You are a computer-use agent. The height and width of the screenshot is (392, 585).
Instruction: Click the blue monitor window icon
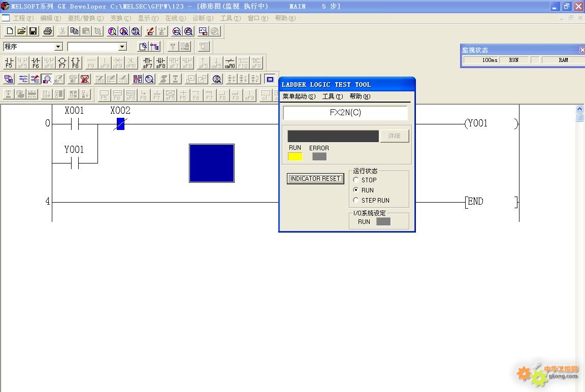270,79
